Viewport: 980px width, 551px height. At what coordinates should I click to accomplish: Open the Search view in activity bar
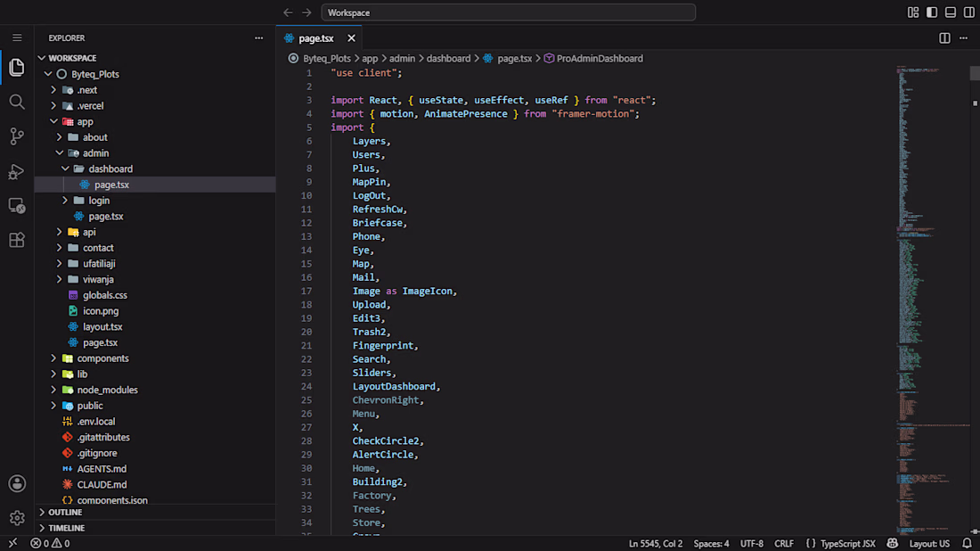point(17,102)
